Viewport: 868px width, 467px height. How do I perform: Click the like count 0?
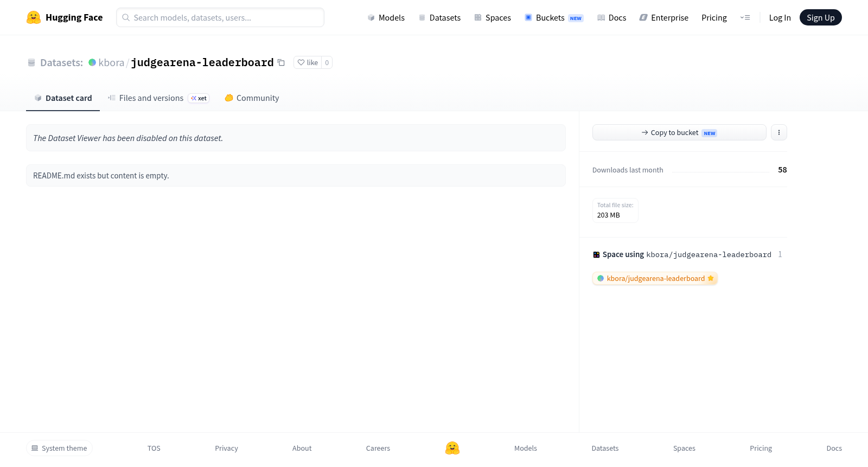(x=327, y=62)
